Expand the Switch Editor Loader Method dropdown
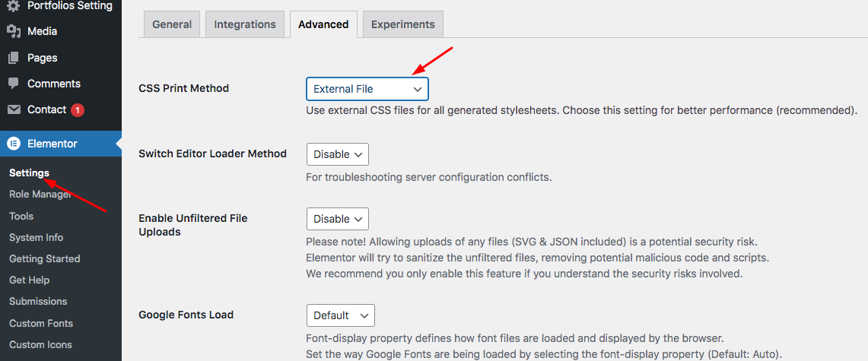868x361 pixels. click(x=337, y=154)
